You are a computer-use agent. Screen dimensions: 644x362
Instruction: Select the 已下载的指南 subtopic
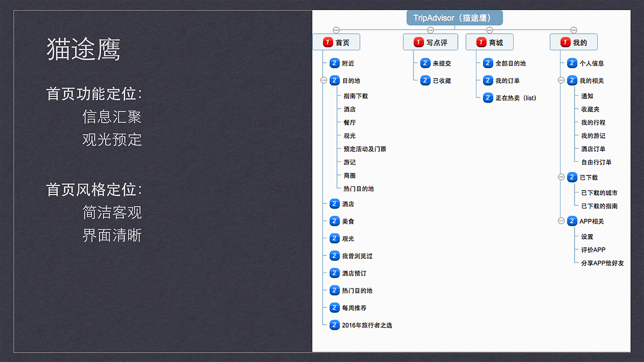tap(599, 206)
